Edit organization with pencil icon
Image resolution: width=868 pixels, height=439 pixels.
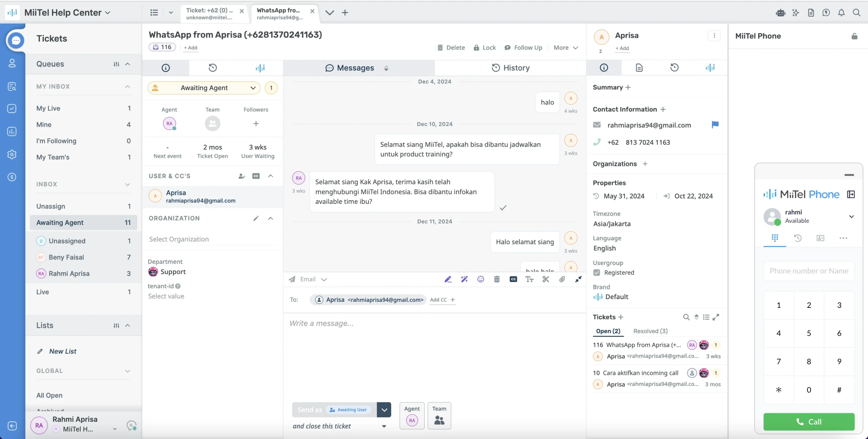tap(256, 218)
